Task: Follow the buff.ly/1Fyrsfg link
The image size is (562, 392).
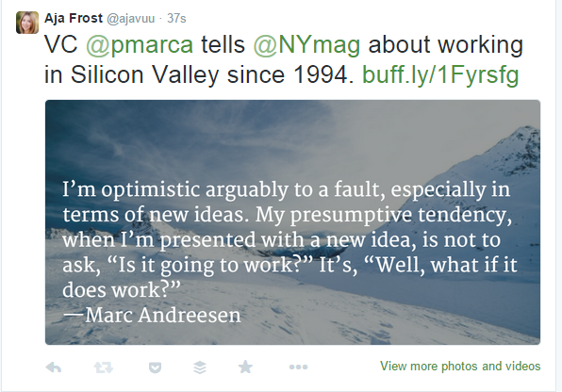Action: [x=440, y=74]
